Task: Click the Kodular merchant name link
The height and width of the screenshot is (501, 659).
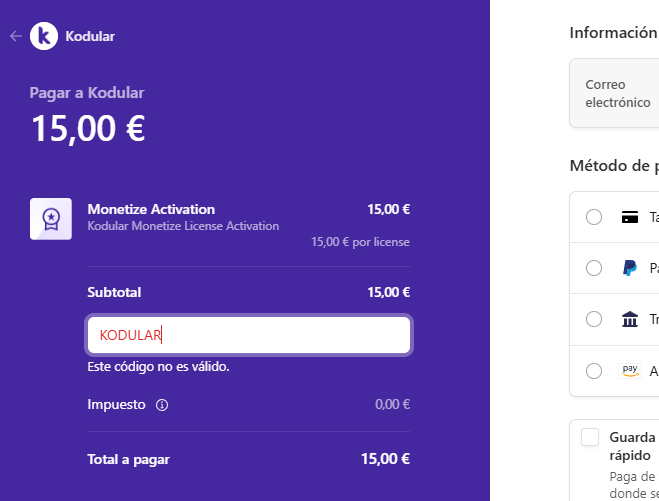Action: tap(90, 36)
